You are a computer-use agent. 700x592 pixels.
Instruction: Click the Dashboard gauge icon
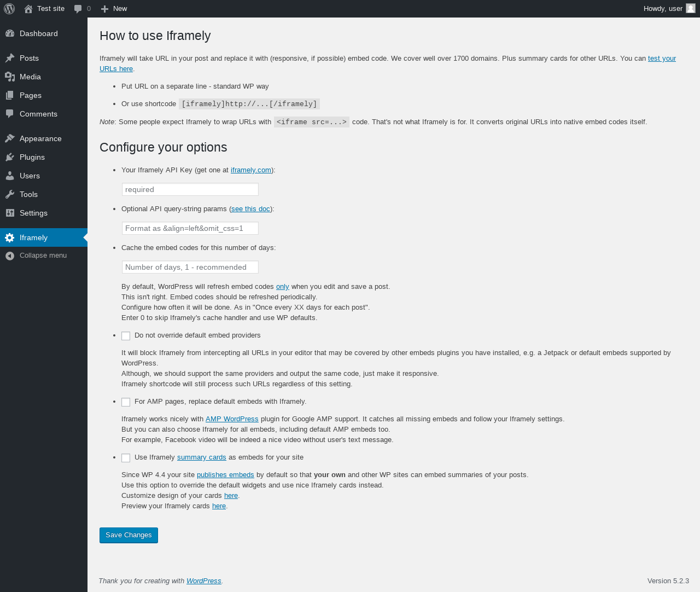[x=10, y=33]
